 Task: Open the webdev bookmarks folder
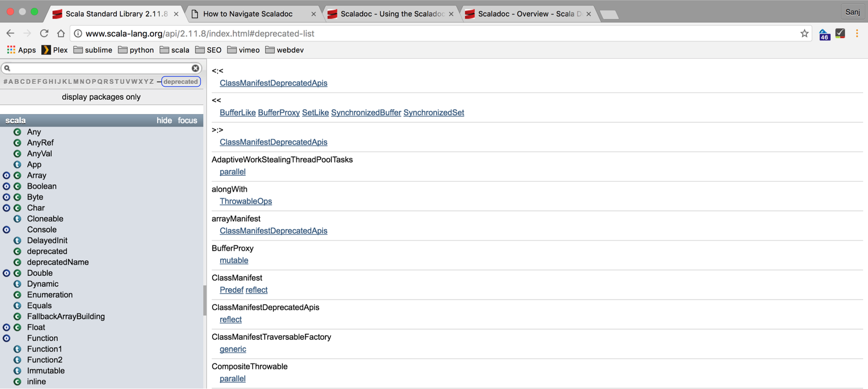(x=284, y=50)
